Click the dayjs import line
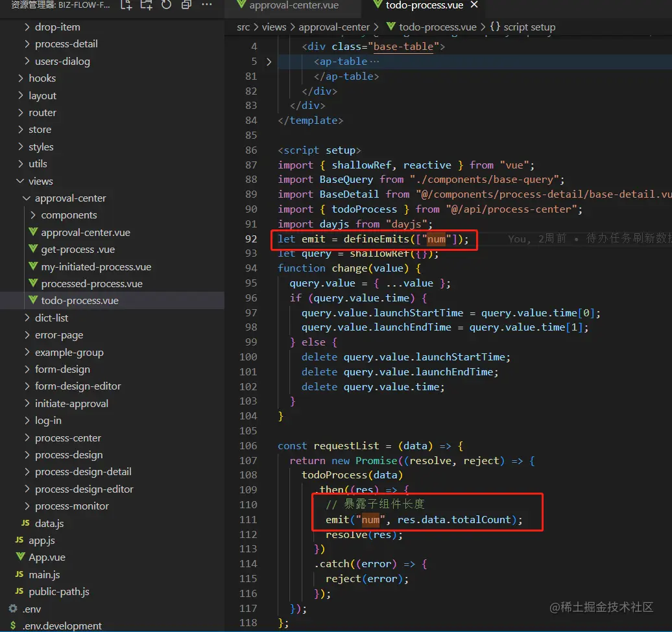The width and height of the screenshot is (672, 632). 355,224
